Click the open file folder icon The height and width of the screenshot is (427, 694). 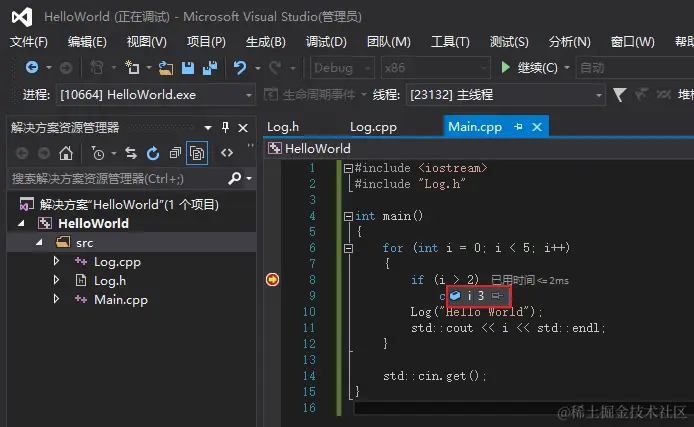pos(166,68)
